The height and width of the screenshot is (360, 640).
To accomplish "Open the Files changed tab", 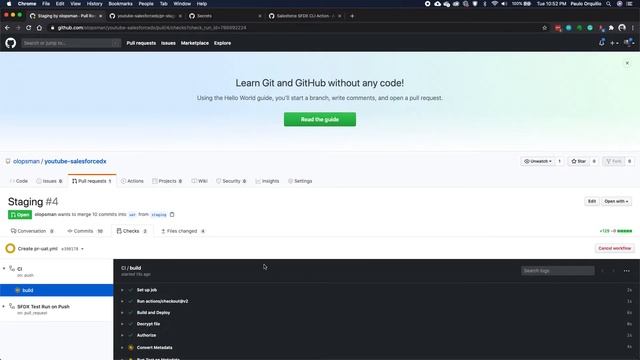I will (x=183, y=231).
